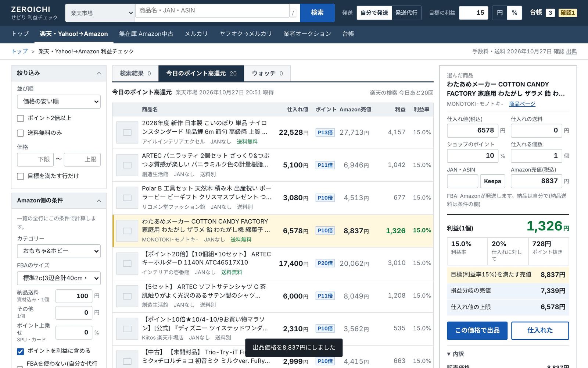Click the Keepa button
The image size is (588, 368).
[x=492, y=181]
